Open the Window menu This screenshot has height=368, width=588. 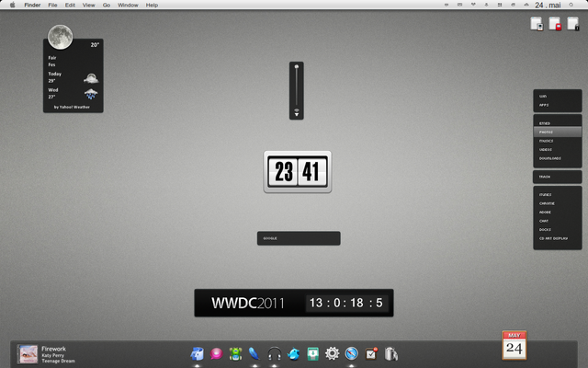pyautogui.click(x=128, y=5)
